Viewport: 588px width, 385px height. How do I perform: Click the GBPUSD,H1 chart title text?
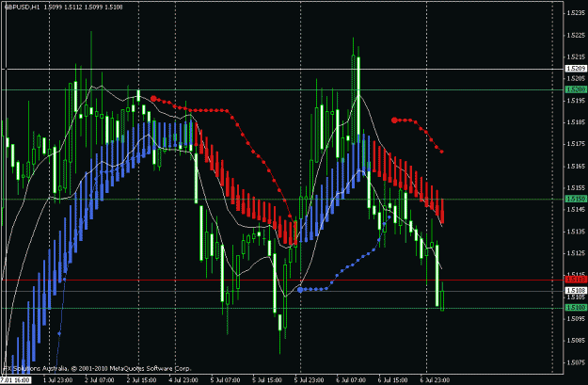point(23,7)
